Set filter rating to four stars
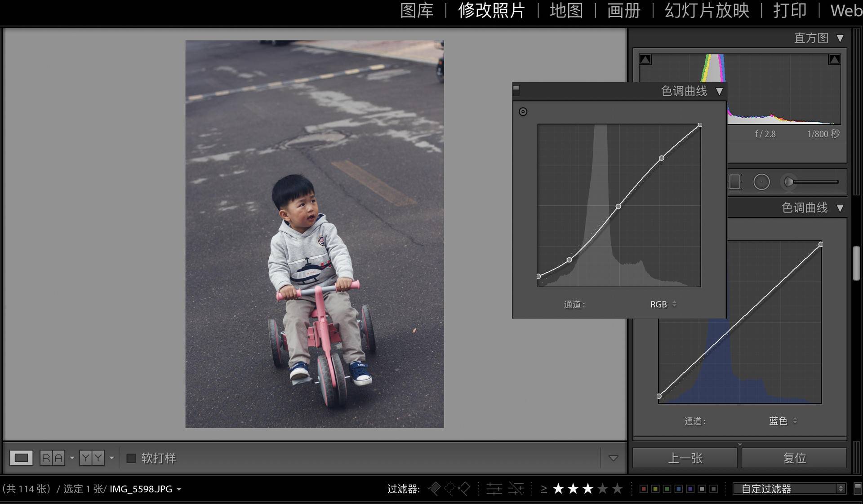 [603, 489]
